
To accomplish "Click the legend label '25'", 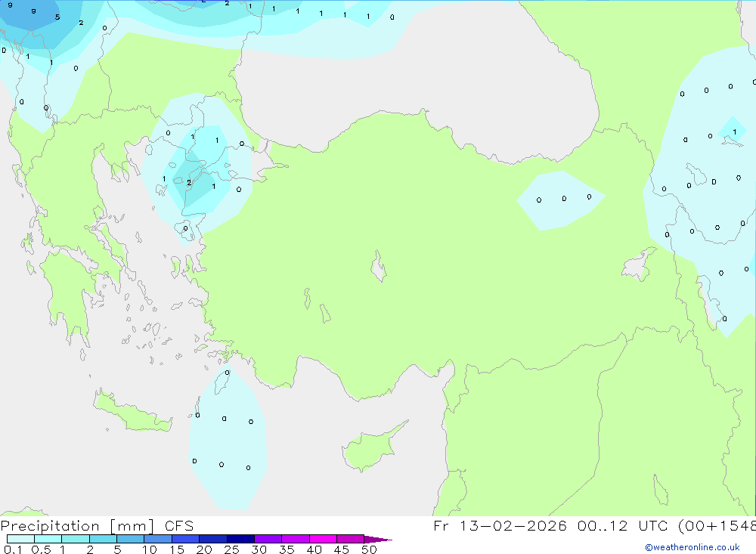I will (232, 549).
